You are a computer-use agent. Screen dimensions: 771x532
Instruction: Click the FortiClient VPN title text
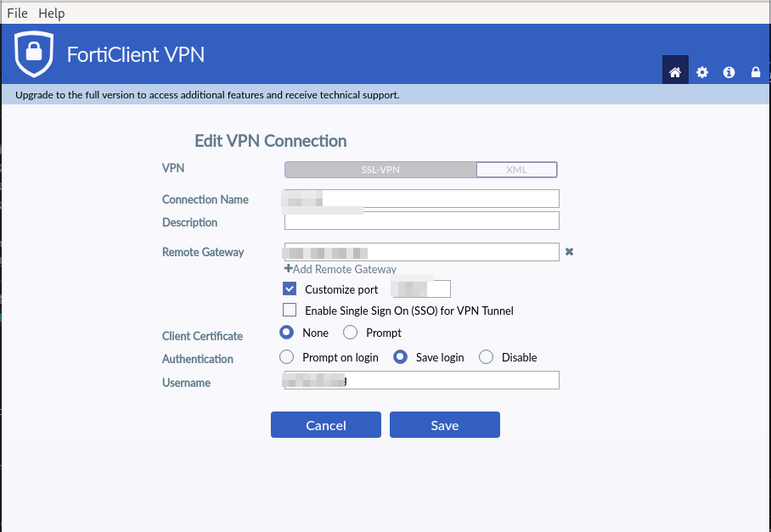click(136, 54)
